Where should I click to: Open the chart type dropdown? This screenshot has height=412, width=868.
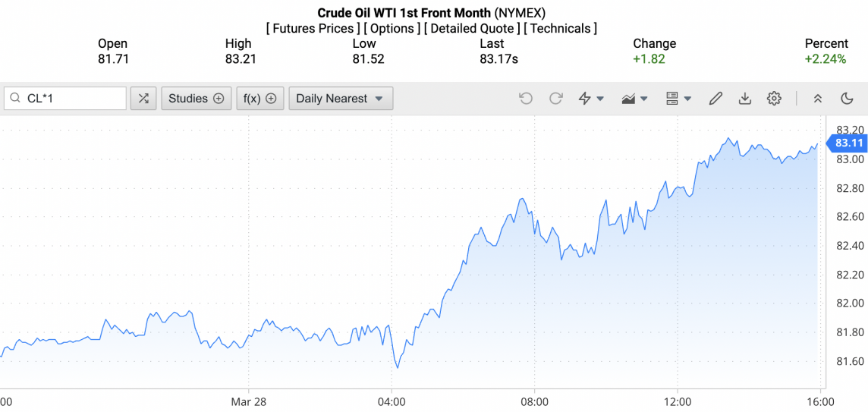pos(634,99)
